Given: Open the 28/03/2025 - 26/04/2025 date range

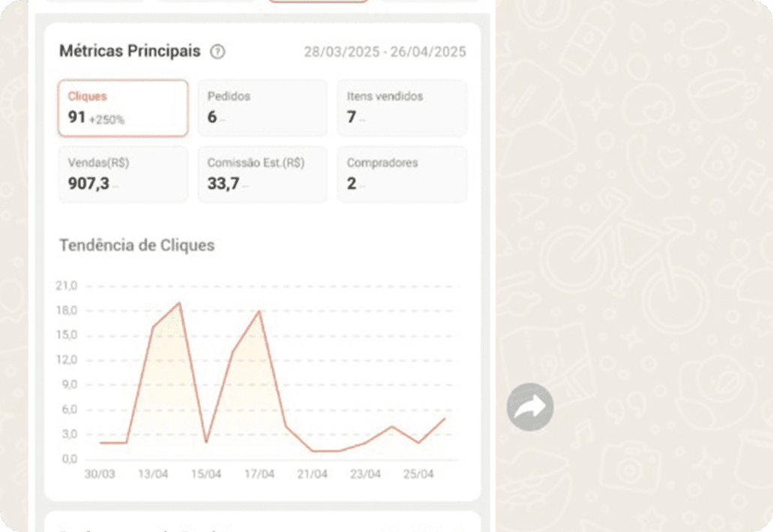Looking at the screenshot, I should (x=385, y=52).
